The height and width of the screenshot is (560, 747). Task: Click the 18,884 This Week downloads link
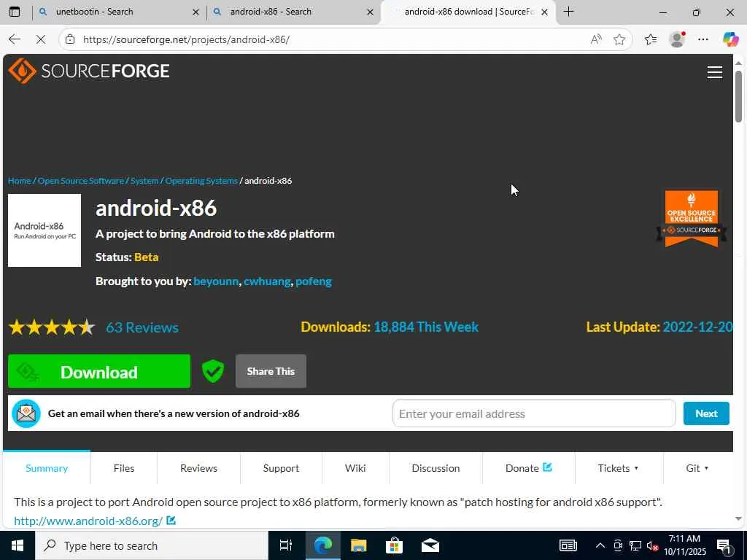click(426, 327)
